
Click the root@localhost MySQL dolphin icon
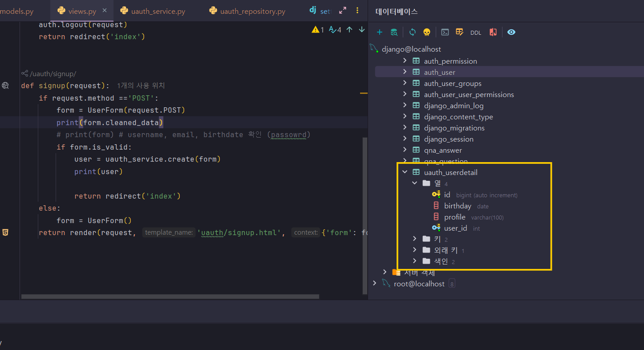click(386, 284)
